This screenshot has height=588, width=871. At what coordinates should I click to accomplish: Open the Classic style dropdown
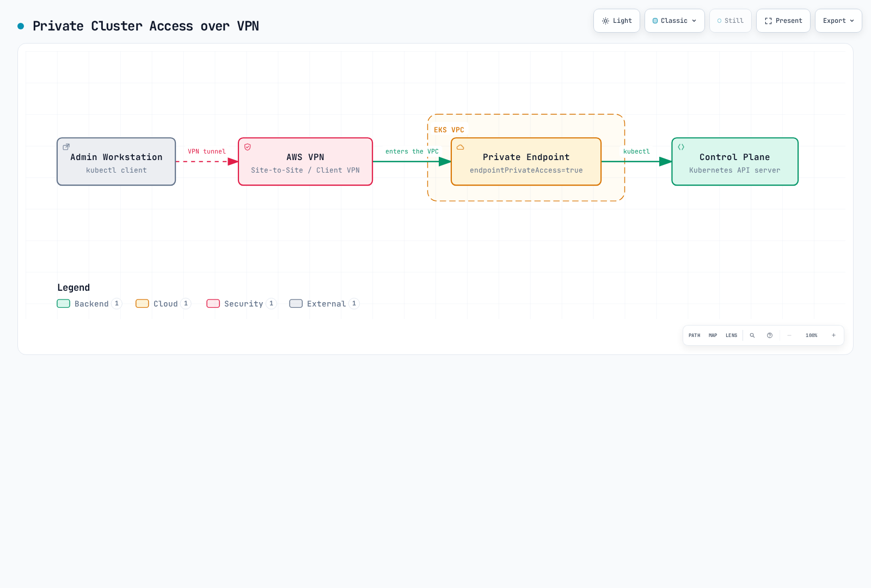674,21
